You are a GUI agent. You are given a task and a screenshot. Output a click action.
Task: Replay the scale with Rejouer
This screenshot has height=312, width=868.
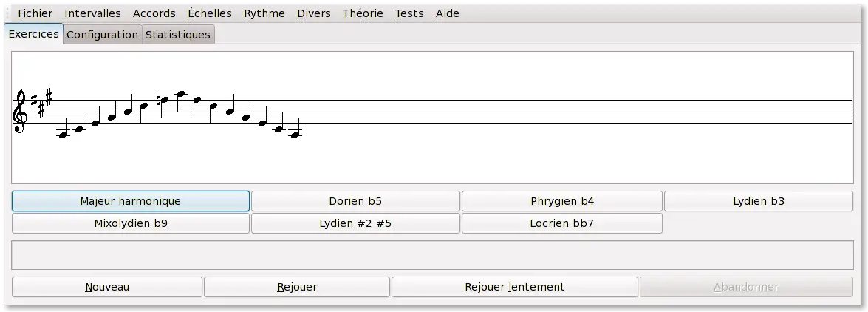click(297, 287)
